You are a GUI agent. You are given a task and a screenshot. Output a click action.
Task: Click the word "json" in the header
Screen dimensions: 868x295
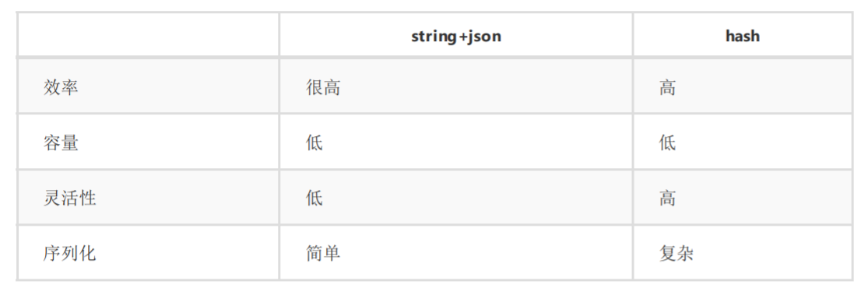click(x=483, y=37)
